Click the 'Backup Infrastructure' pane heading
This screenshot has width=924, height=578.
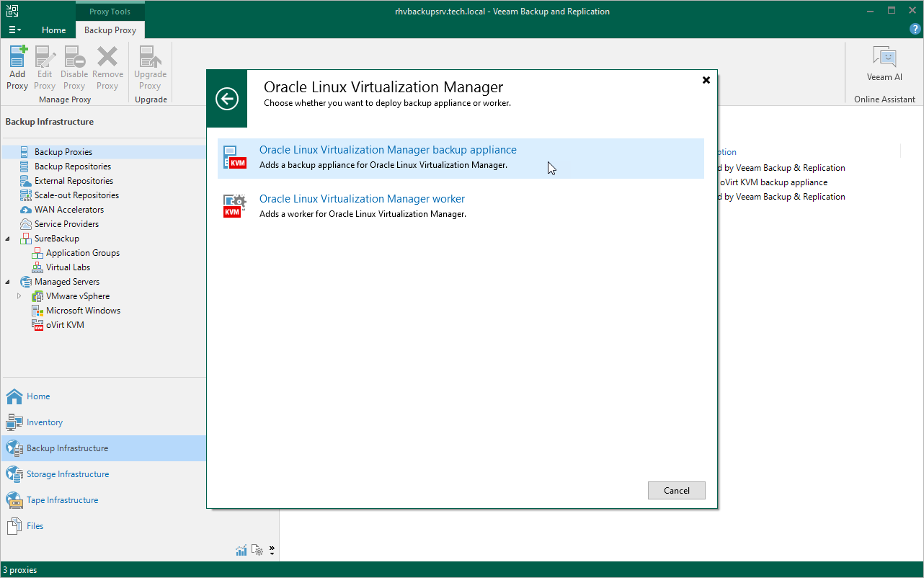pyautogui.click(x=50, y=122)
